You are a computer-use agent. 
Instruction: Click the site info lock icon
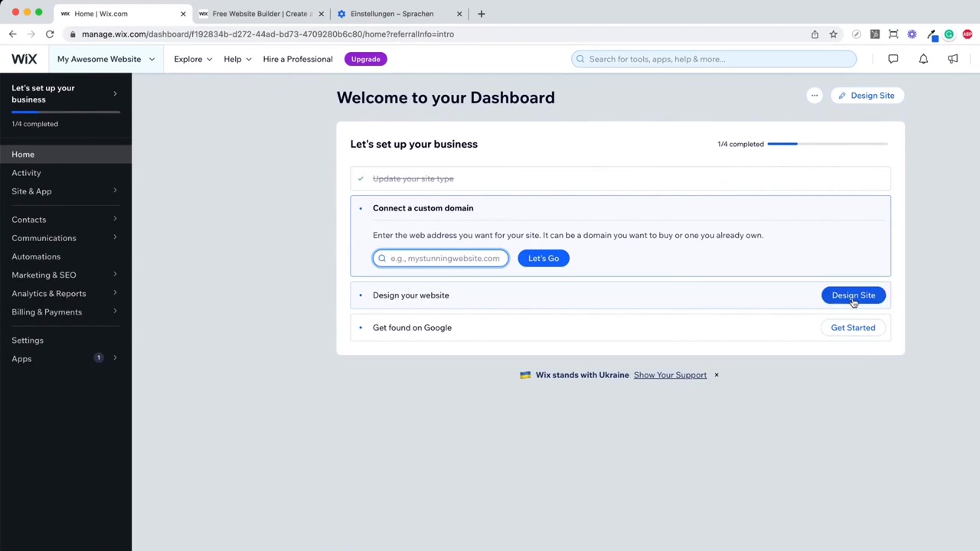[72, 34]
